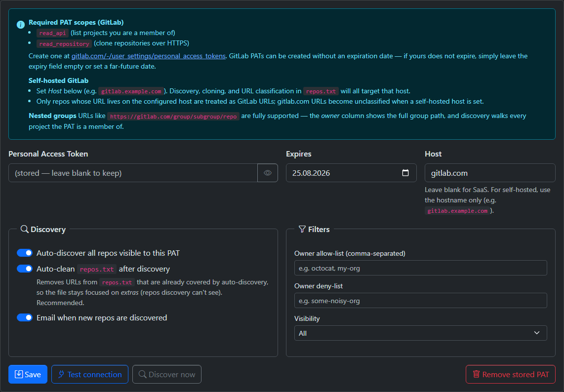Toggle Auto-clean repos.txt after discovery
The height and width of the screenshot is (392, 564).
point(25,269)
